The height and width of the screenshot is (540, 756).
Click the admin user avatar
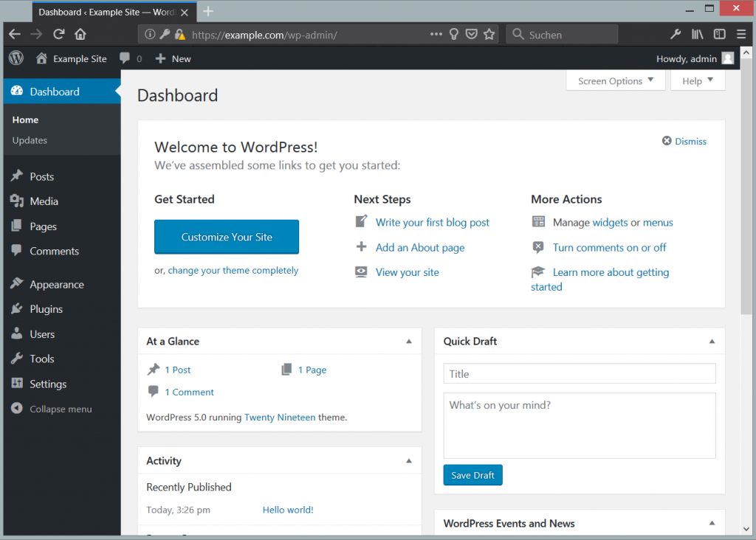(x=727, y=58)
